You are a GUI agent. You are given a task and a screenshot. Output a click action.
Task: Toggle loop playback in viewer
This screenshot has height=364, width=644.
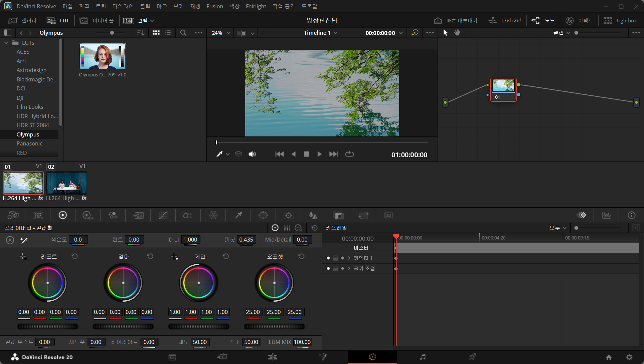click(349, 154)
